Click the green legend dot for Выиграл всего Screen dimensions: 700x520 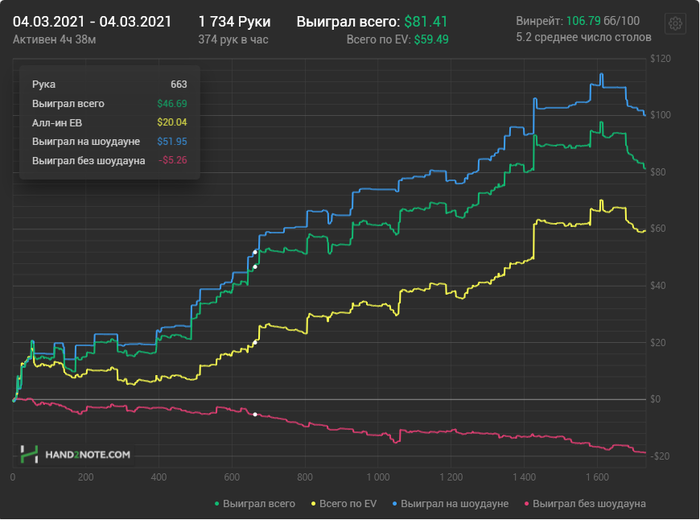(x=217, y=504)
